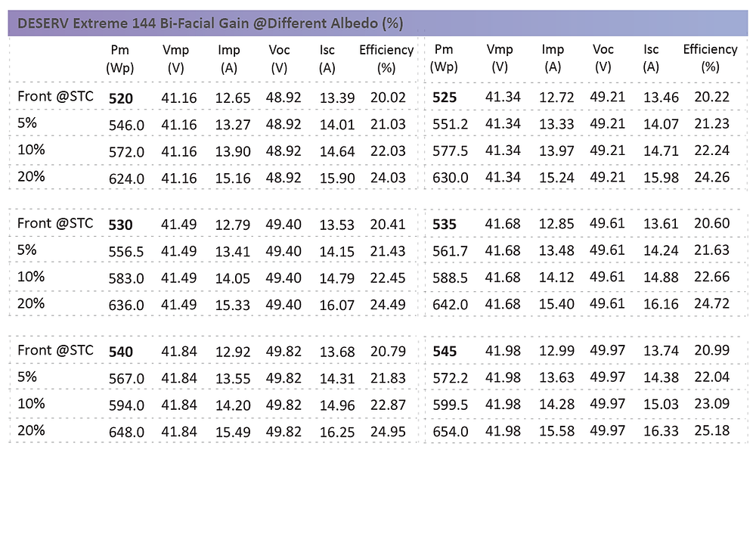Click the 583.0 Pm cell
The width and height of the screenshot is (756, 543).
(x=126, y=278)
